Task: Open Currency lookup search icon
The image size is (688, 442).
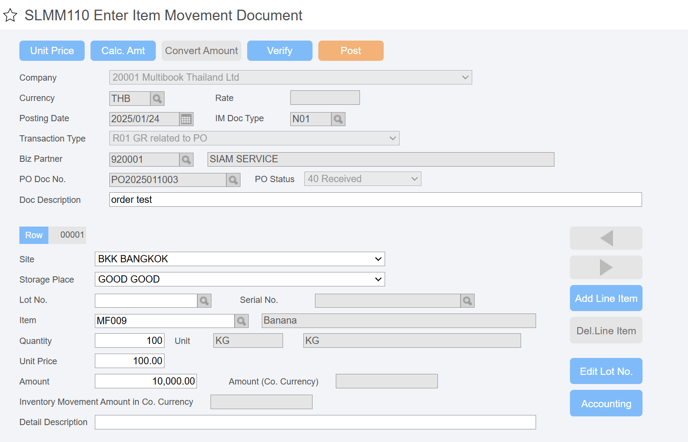Action: (157, 98)
